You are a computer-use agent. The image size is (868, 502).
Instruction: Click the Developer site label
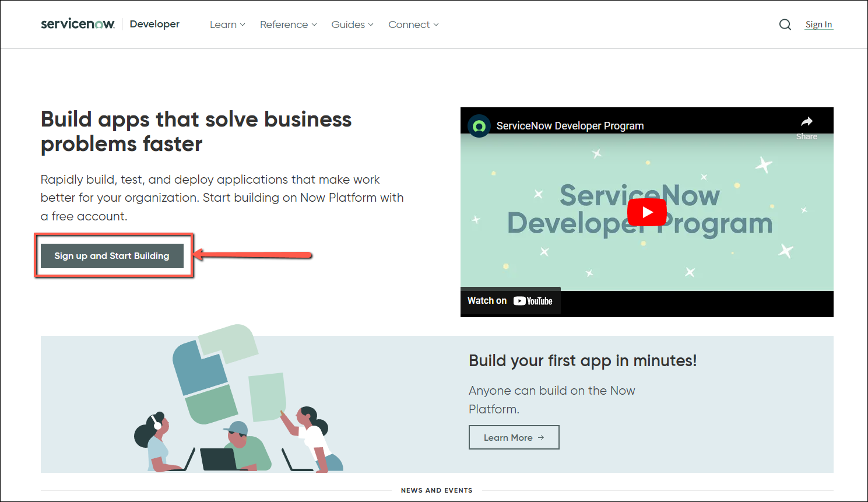pyautogui.click(x=154, y=24)
